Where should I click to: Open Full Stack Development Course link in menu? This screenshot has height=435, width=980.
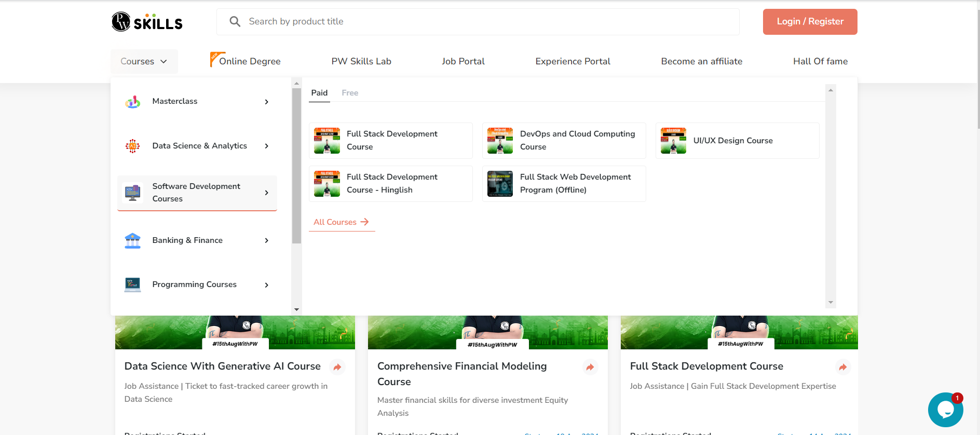tap(392, 140)
